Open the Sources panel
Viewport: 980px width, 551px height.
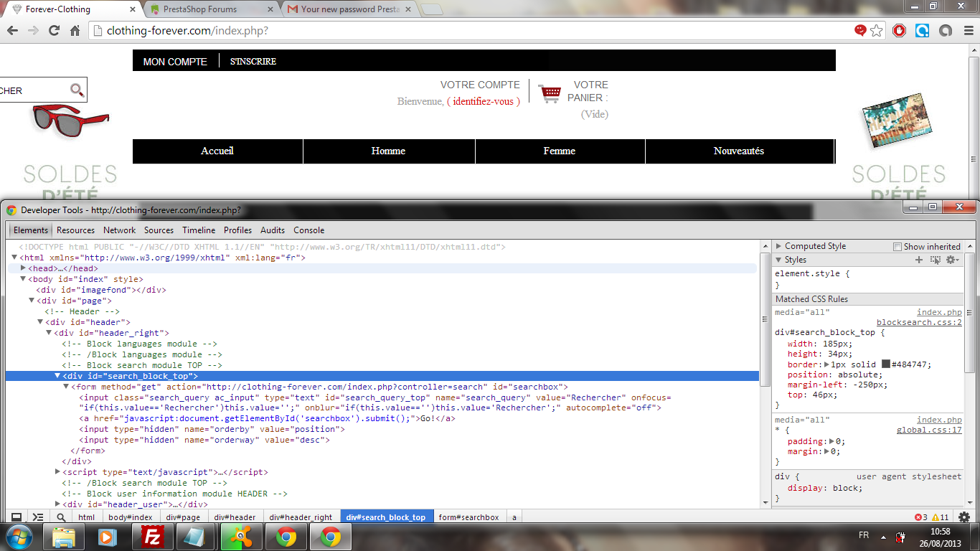(159, 230)
